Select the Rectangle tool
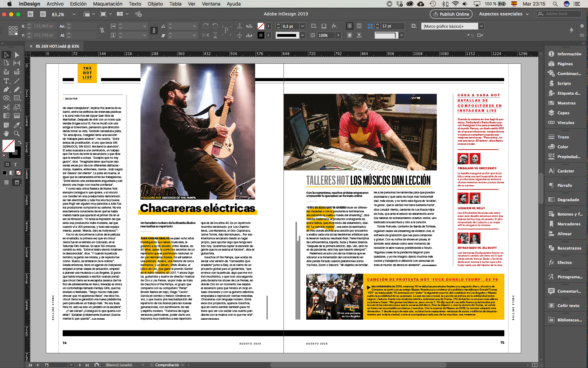This screenshot has height=368, width=588. (x=17, y=98)
